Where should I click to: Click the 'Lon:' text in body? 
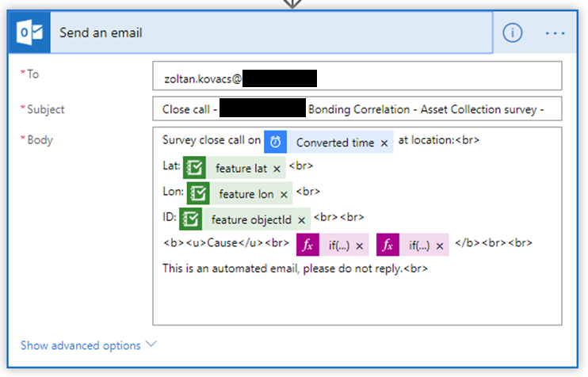174,191
